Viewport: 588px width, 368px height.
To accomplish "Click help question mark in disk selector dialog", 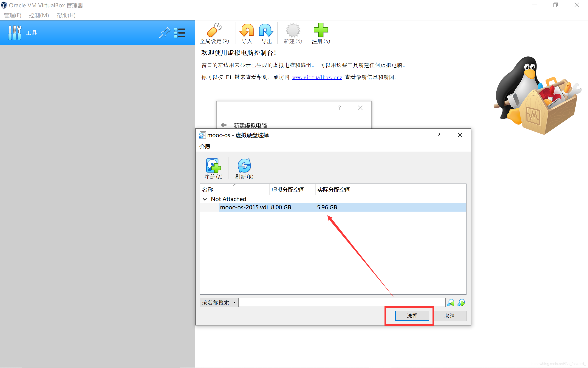I will tap(439, 135).
